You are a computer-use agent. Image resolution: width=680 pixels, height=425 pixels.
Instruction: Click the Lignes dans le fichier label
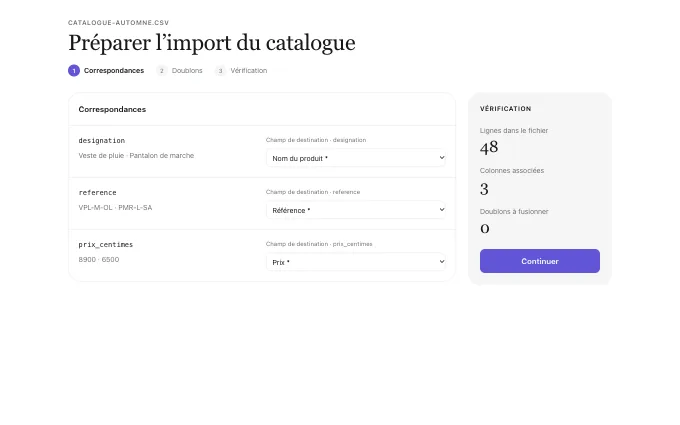tap(513, 130)
